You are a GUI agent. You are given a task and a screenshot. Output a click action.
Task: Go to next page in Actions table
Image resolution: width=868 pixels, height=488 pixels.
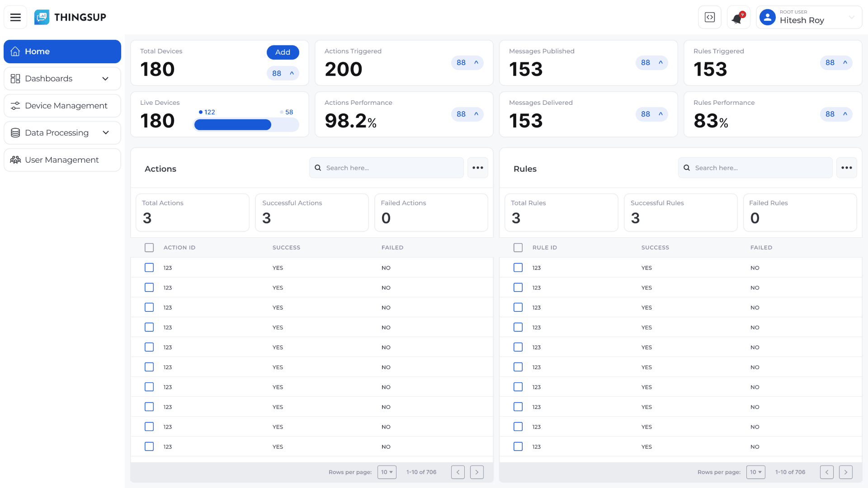(x=476, y=472)
